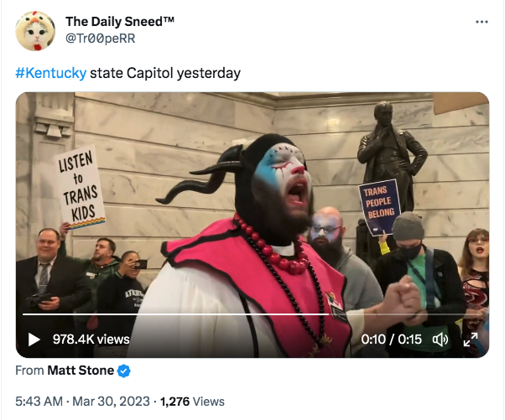Screen dimensions: 505x420
Task: Click the video thumbnail center
Action: 252,225
